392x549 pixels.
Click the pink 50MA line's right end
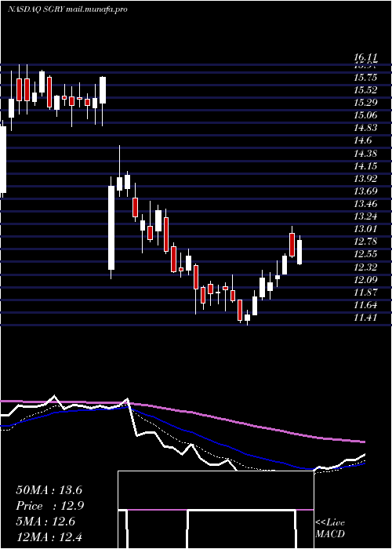coord(363,442)
